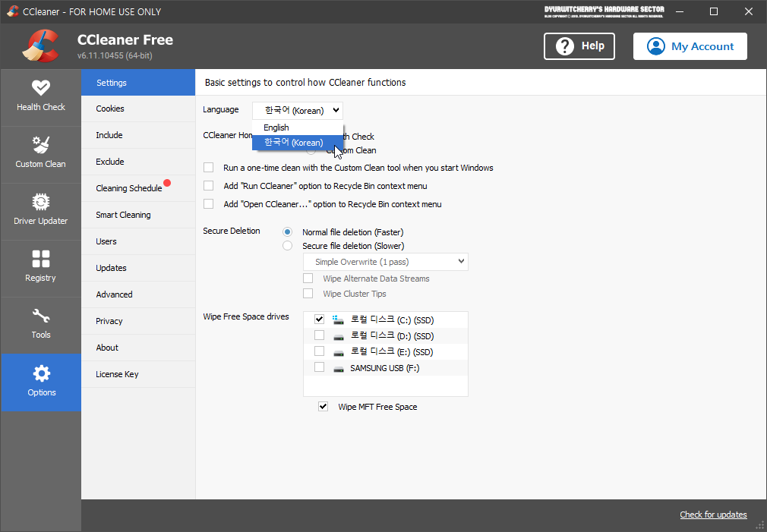Viewport: 767px width, 532px height.
Task: Click the Secure Deletion label
Action: coord(232,231)
